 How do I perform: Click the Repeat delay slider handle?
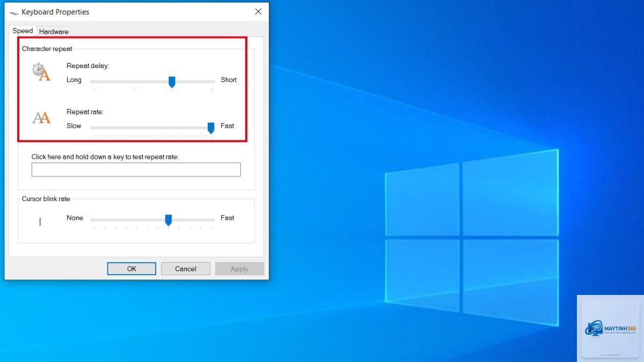(172, 82)
